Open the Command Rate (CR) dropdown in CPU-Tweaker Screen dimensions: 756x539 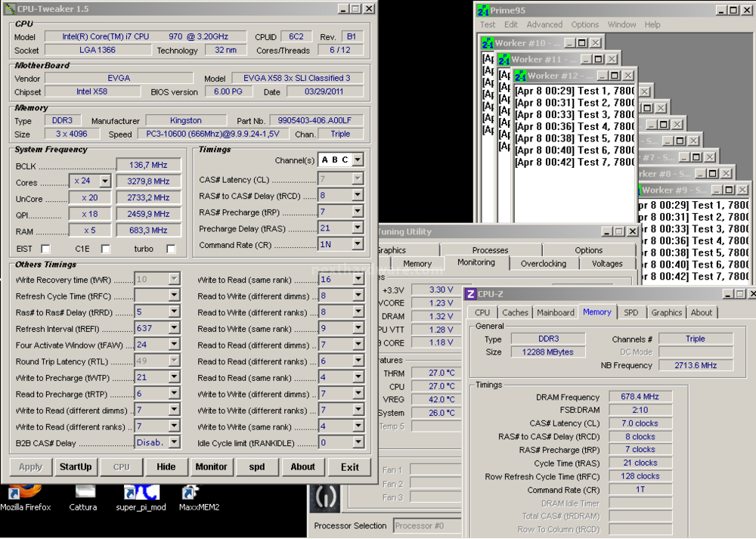[x=358, y=244]
